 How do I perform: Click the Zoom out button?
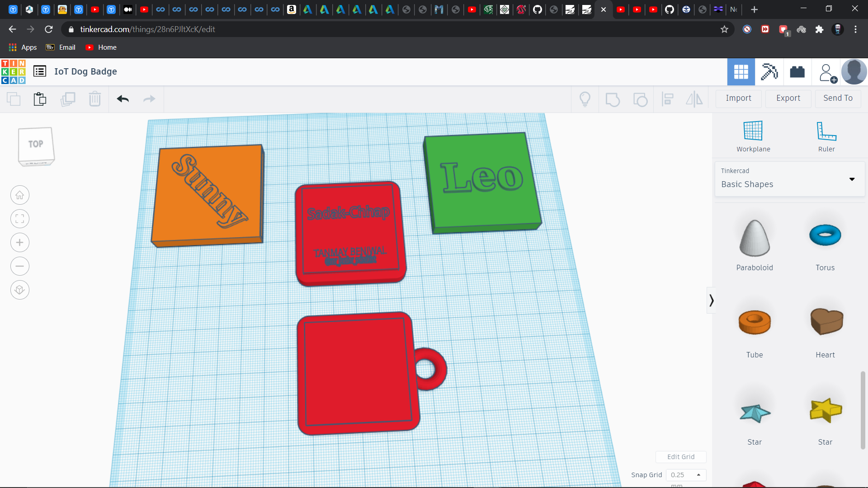point(20,266)
